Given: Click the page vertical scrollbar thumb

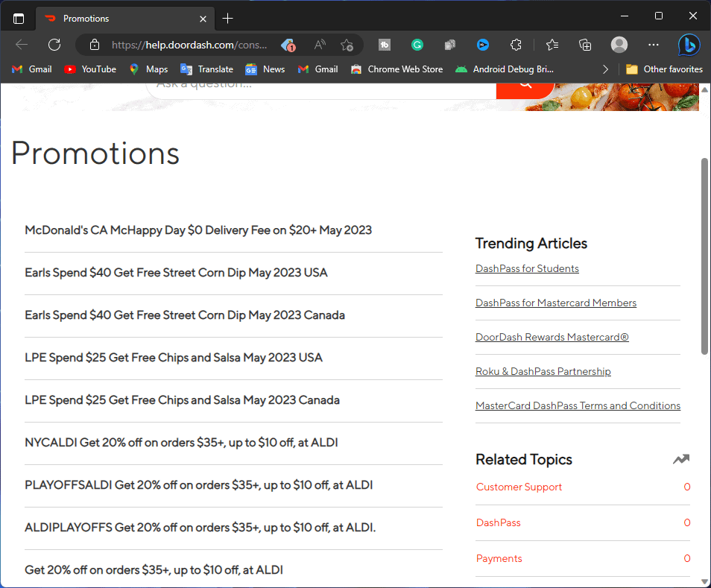Looking at the screenshot, I should [704, 256].
